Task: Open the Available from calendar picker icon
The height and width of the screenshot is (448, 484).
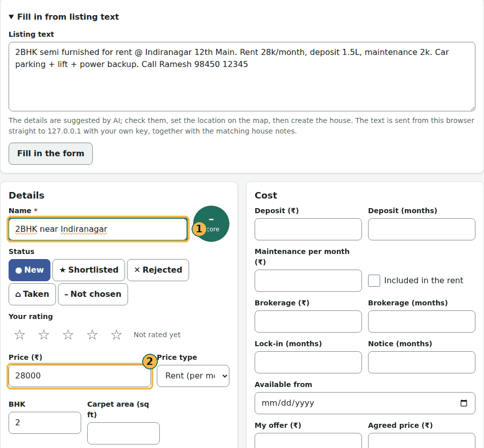Action: [x=464, y=403]
